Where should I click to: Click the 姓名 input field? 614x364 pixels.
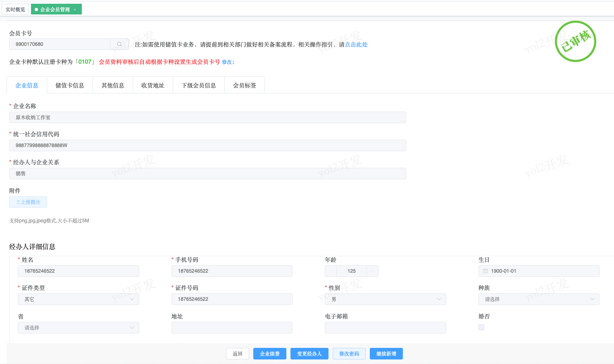pyautogui.click(x=79, y=271)
